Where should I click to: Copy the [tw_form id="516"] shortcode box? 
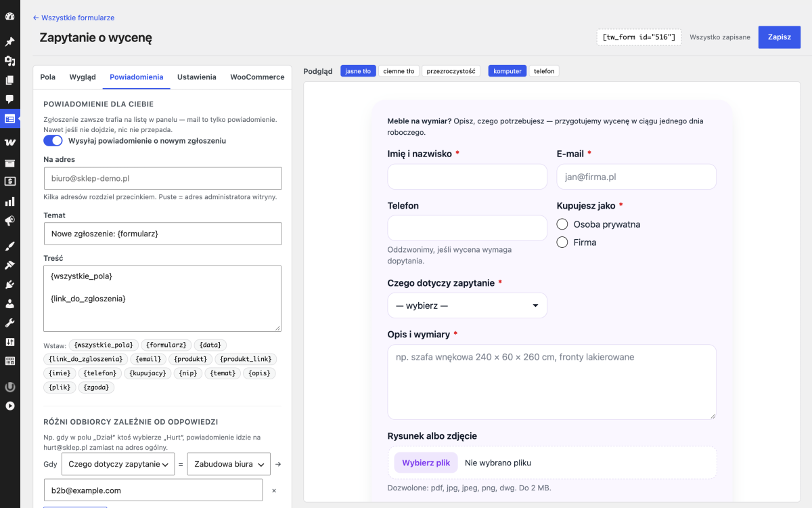pos(639,37)
